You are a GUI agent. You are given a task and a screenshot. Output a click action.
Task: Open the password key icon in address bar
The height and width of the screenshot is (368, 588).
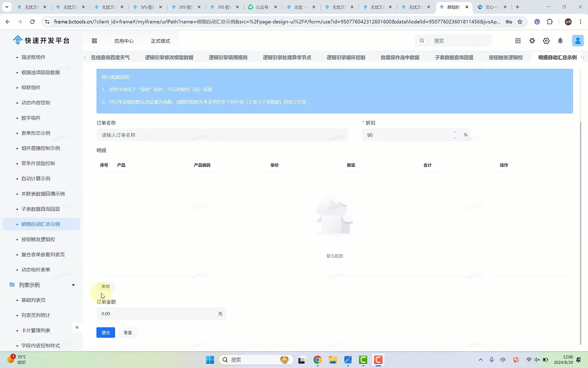[x=509, y=22]
